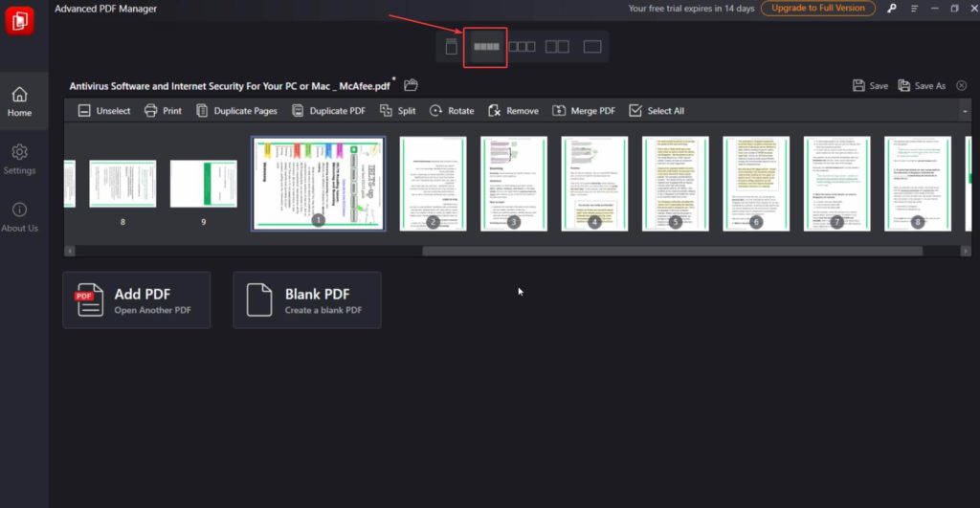Select page thumbnail numbered 4
This screenshot has height=508, width=980.
pyautogui.click(x=594, y=184)
